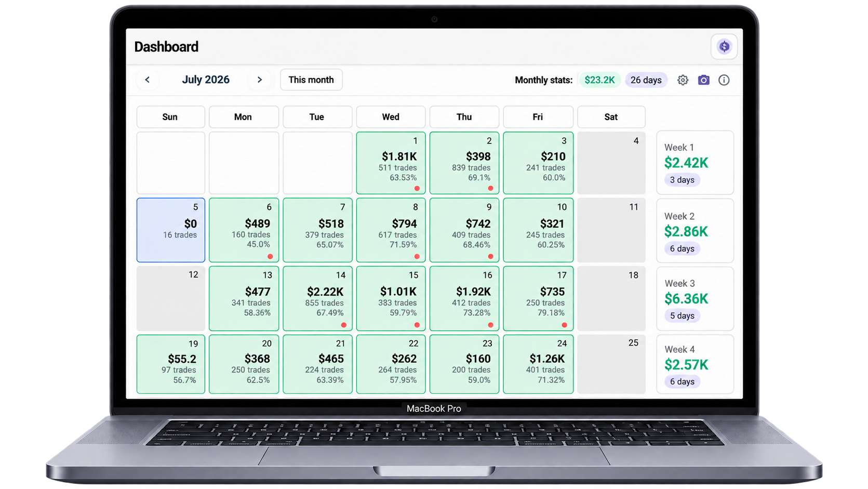Open the July 22 card showing $262

pyautogui.click(x=391, y=364)
